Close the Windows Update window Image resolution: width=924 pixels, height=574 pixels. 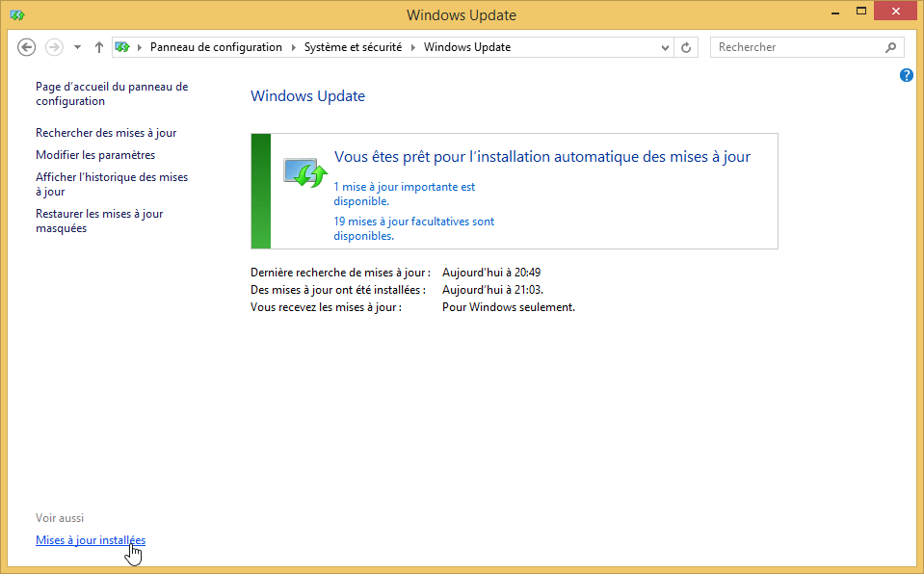(896, 12)
